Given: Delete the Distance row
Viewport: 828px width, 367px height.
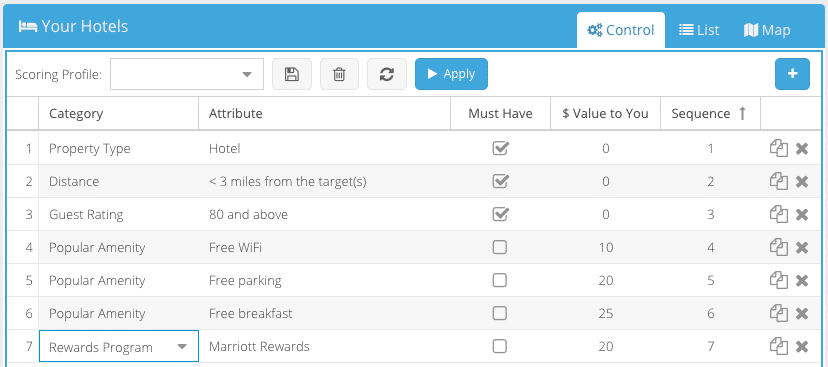Looking at the screenshot, I should point(802,182).
